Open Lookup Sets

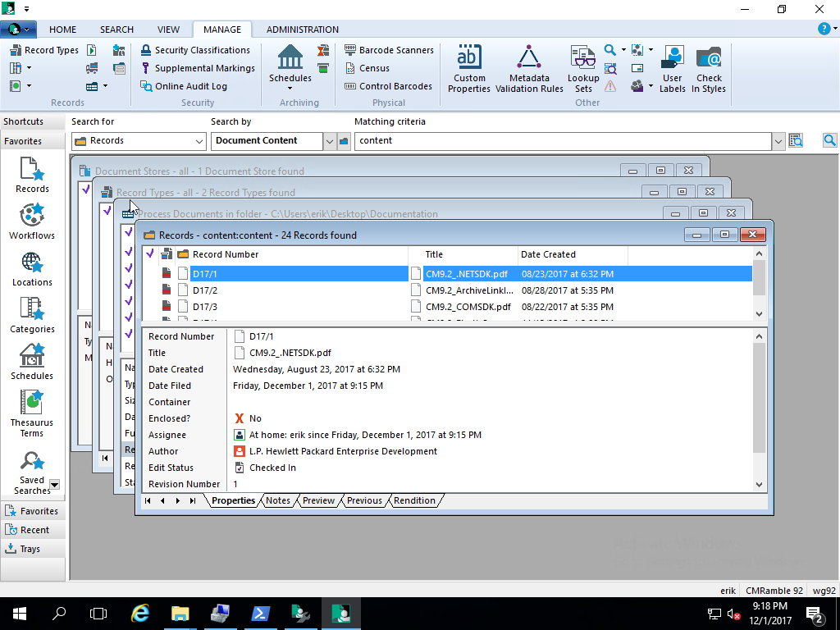click(x=583, y=69)
